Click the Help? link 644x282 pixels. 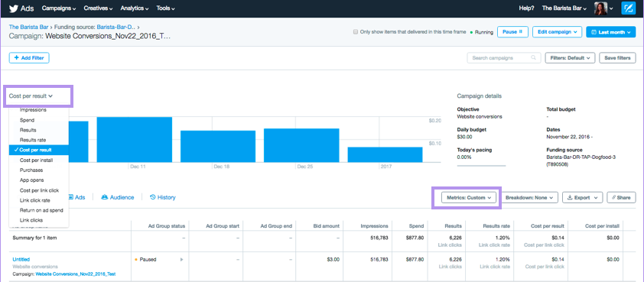[526, 8]
